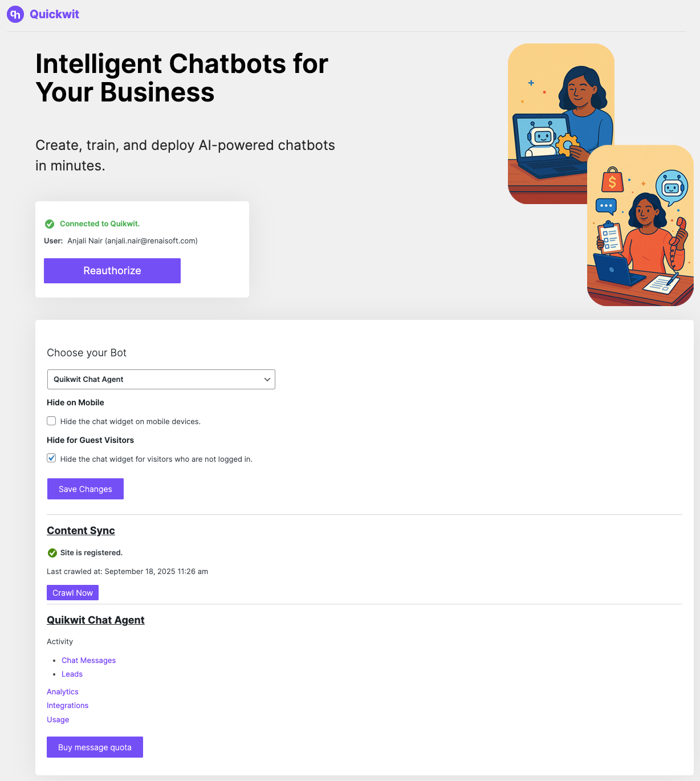Open the Leads link
This screenshot has height=781, width=700.
point(72,674)
